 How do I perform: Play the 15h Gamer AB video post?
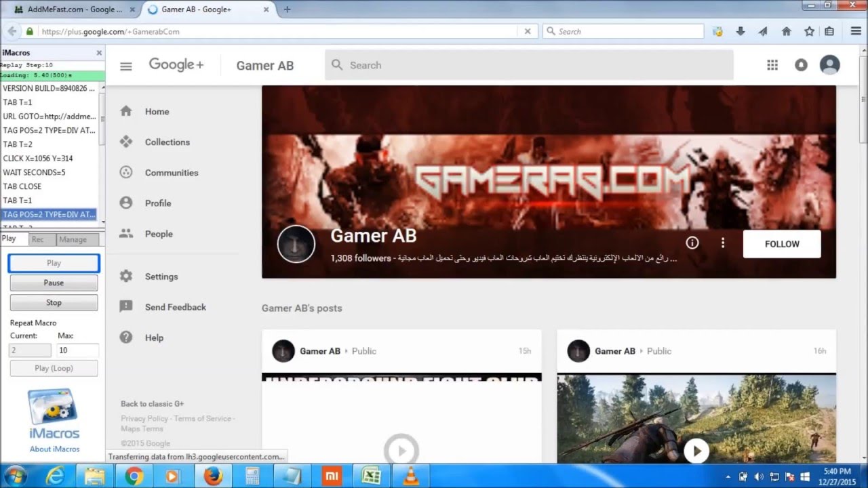click(401, 449)
